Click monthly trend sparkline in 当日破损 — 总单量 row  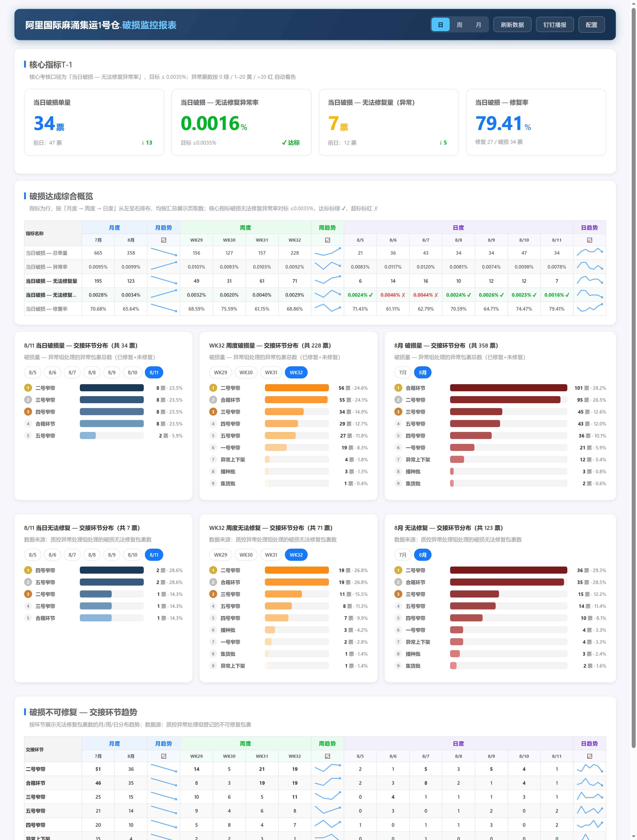pos(163,252)
